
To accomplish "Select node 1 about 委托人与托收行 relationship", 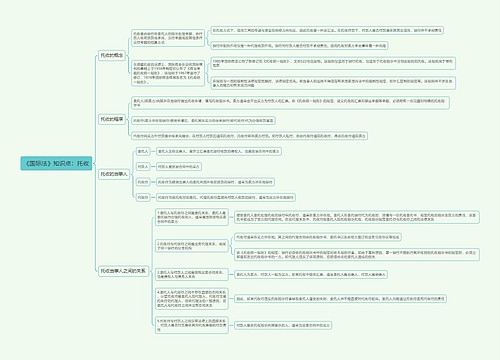I will pos(192,217).
